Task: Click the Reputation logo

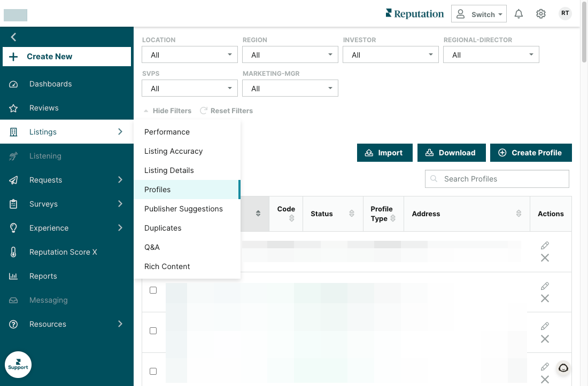Action: (414, 14)
